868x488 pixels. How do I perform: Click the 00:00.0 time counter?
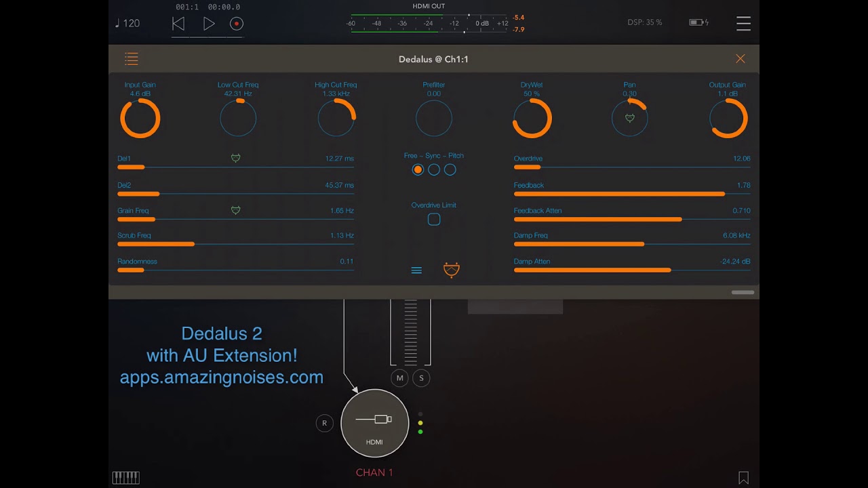pyautogui.click(x=224, y=7)
